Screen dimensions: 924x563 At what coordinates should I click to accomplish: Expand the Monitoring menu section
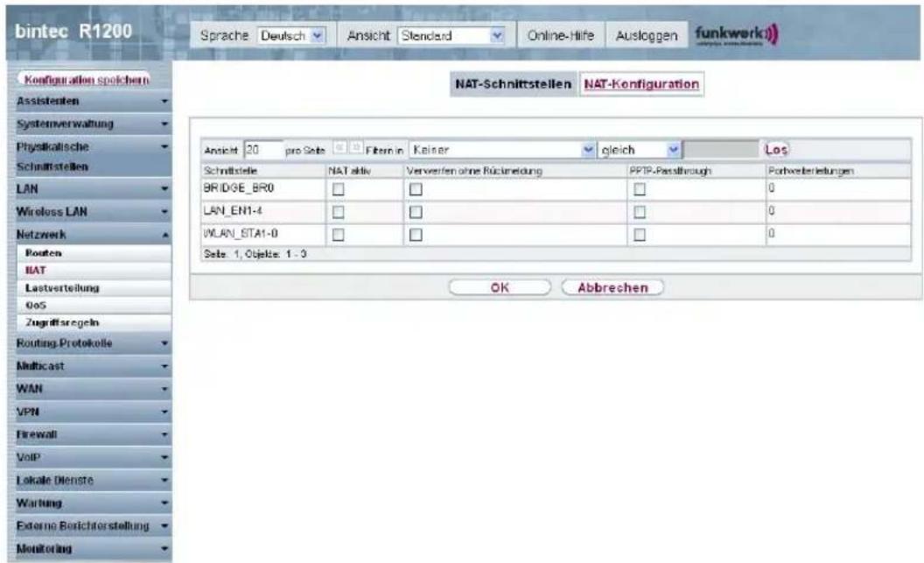click(x=93, y=548)
